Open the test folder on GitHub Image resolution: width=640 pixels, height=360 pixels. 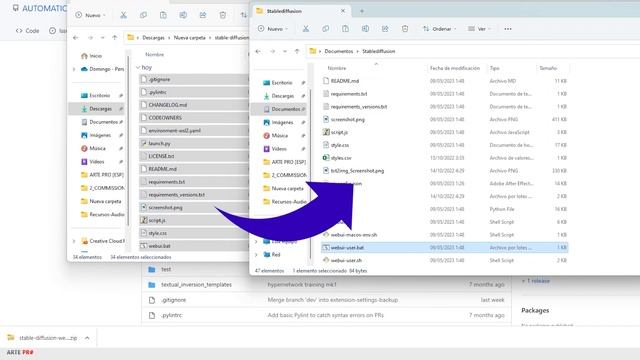(x=166, y=269)
